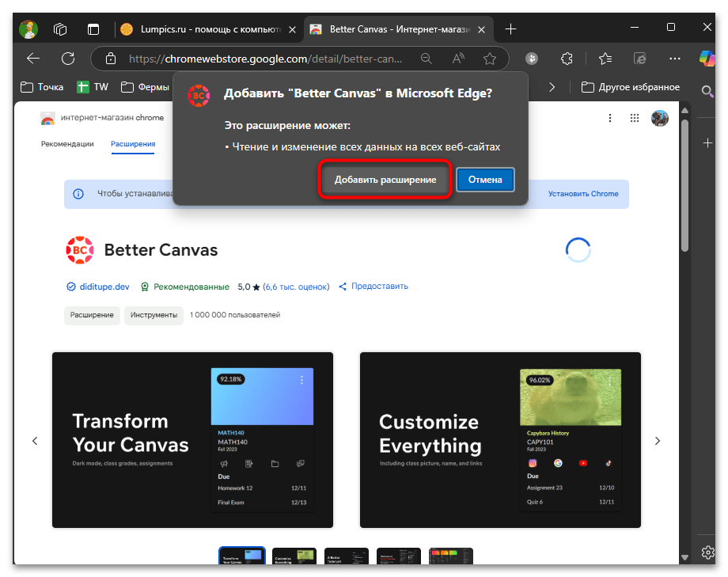Screen dimensions: 728x577
Task: Select the first carousel thumbnail
Action: (x=242, y=556)
